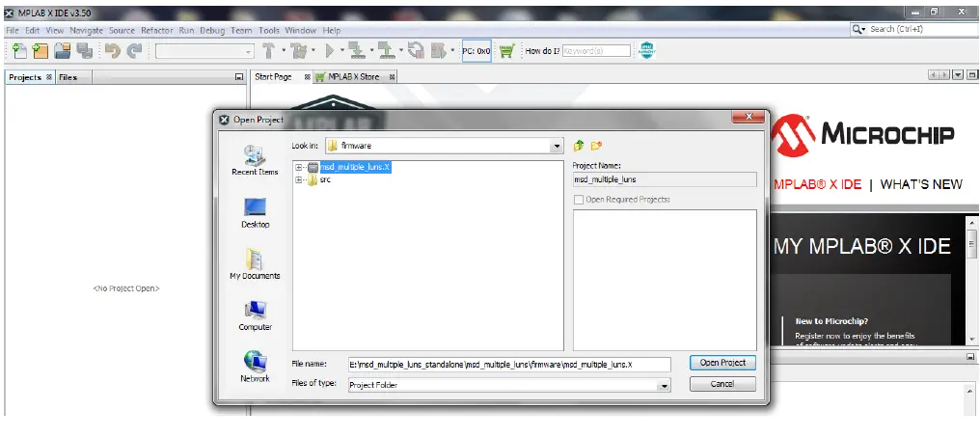Select Desktop in Open Project sidebar
980x437 pixels.
255,213
